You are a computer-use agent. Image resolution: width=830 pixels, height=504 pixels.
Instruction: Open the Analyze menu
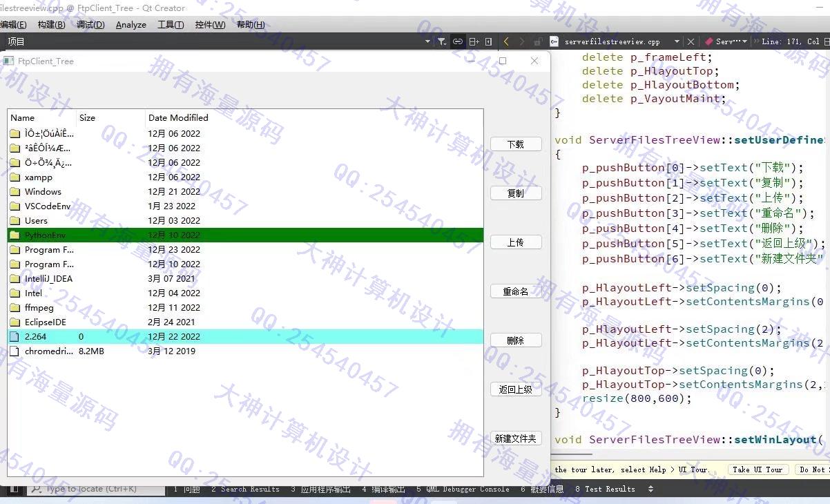pyautogui.click(x=131, y=24)
